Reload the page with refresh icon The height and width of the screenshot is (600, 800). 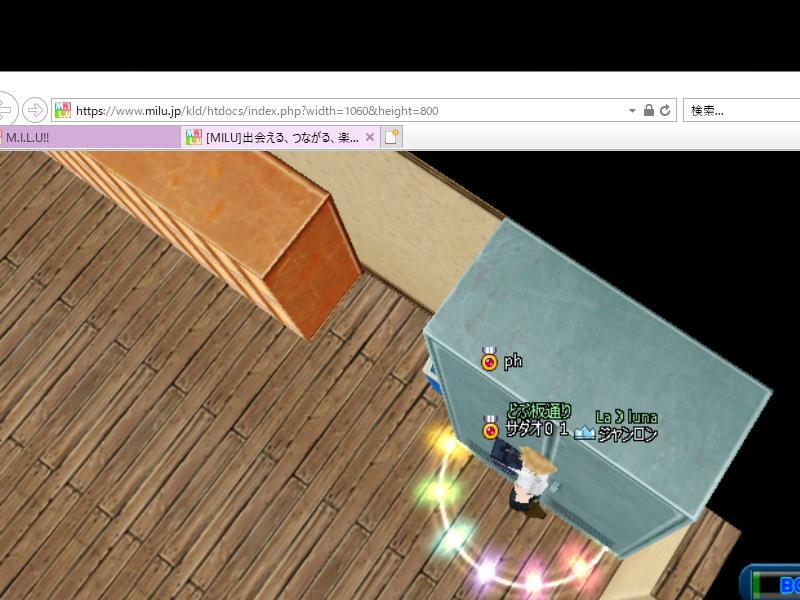pyautogui.click(x=665, y=110)
